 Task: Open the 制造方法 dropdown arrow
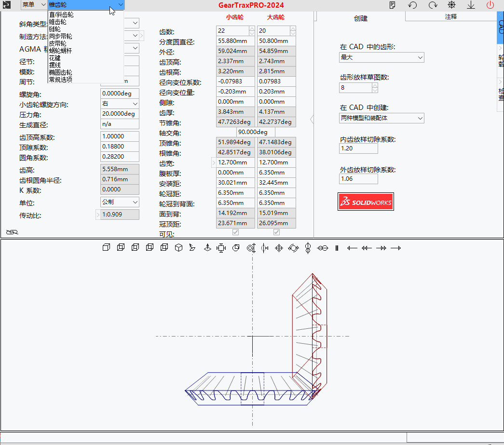[136, 35]
